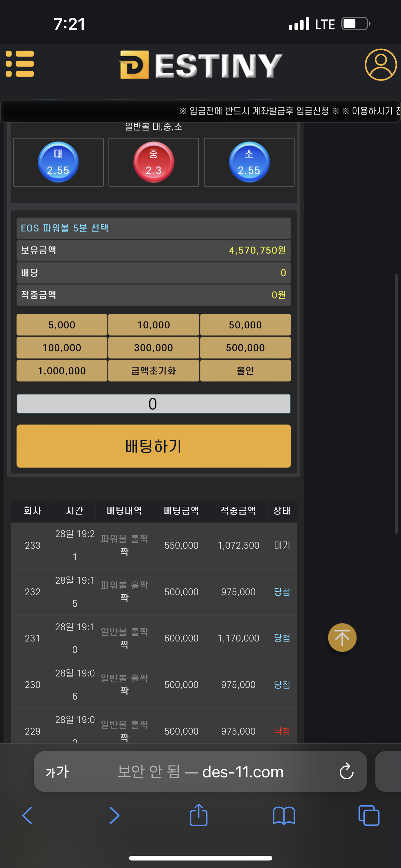Open the hamburger list menu icon
Viewport: 401px width, 868px height.
20,64
